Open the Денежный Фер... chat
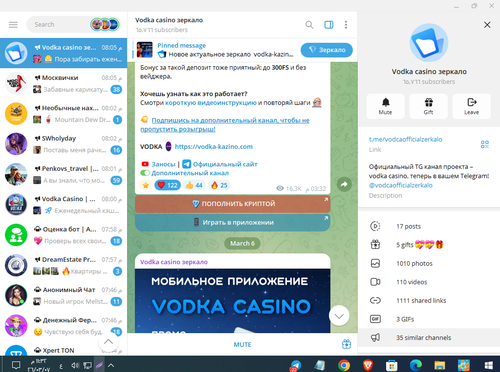Viewport: 500px width, 372px height. pyautogui.click(x=63, y=326)
